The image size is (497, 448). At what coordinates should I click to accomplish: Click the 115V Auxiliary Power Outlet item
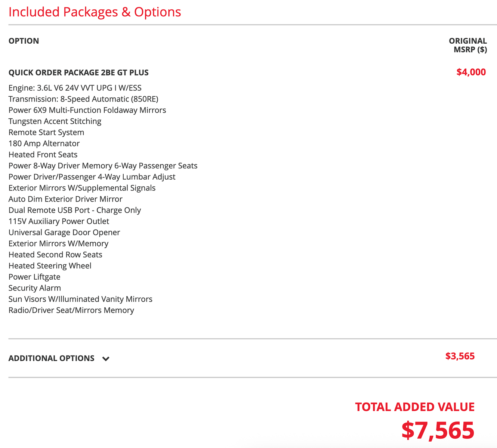click(59, 221)
